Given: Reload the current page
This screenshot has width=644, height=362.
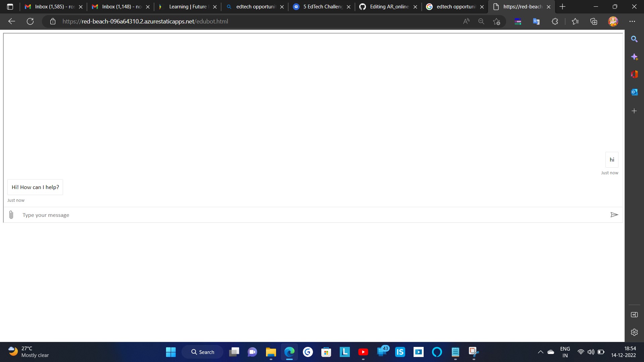Looking at the screenshot, I should point(30,21).
